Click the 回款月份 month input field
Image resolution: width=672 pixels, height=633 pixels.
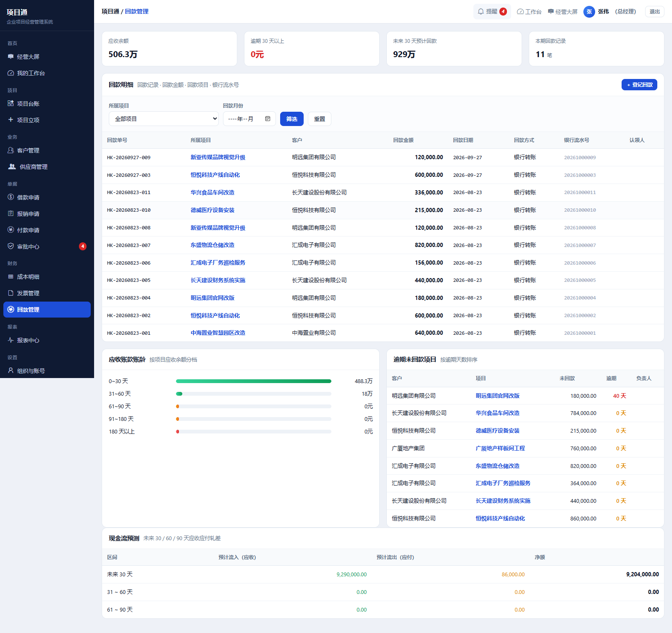pos(249,119)
